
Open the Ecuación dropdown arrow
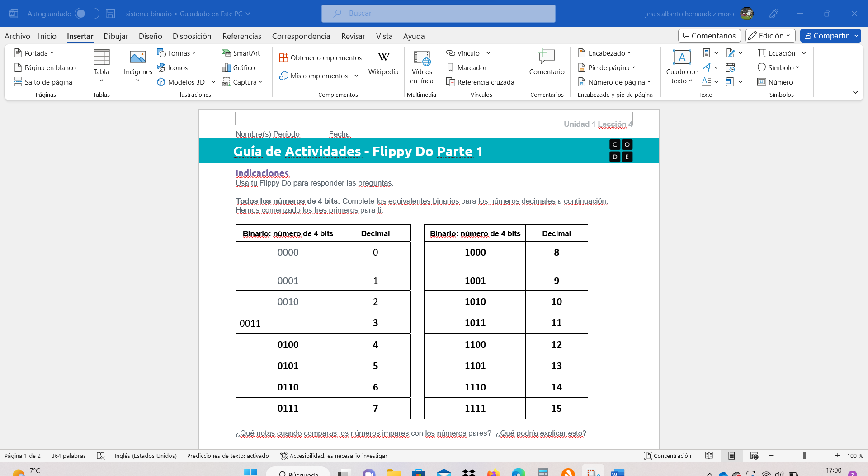click(x=804, y=53)
